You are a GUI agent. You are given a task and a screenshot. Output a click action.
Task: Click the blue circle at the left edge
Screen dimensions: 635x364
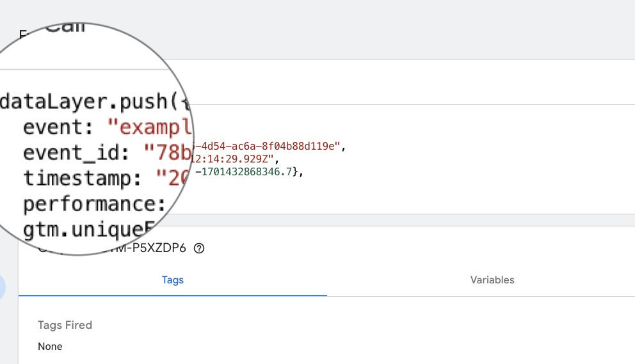[2, 287]
